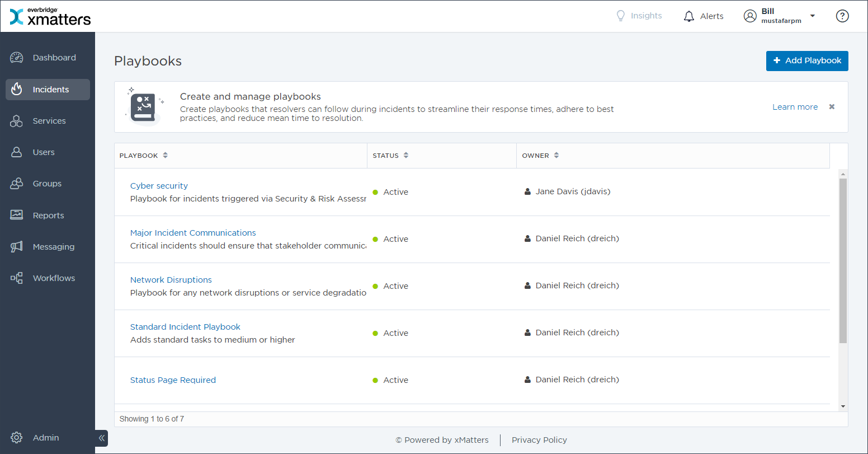868x454 pixels.
Task: Click the Cyber security playbook description text
Action: coord(248,199)
